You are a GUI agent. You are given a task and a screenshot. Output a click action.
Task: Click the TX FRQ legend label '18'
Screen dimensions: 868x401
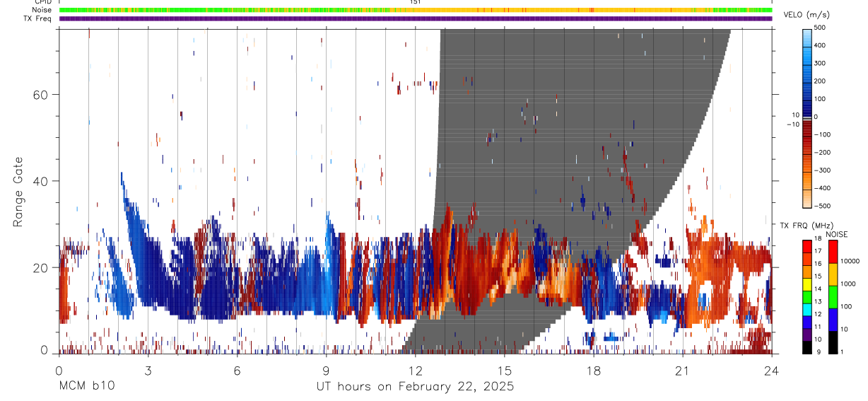(x=819, y=239)
